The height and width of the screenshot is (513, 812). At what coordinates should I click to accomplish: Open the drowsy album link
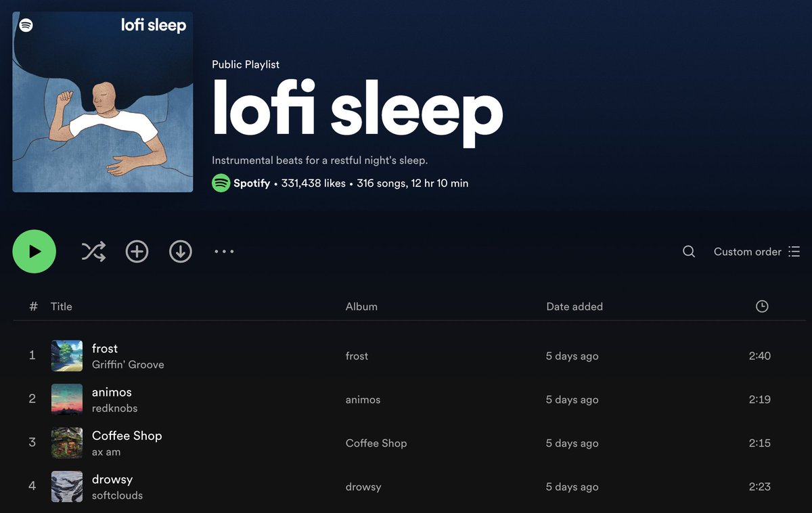tap(363, 487)
